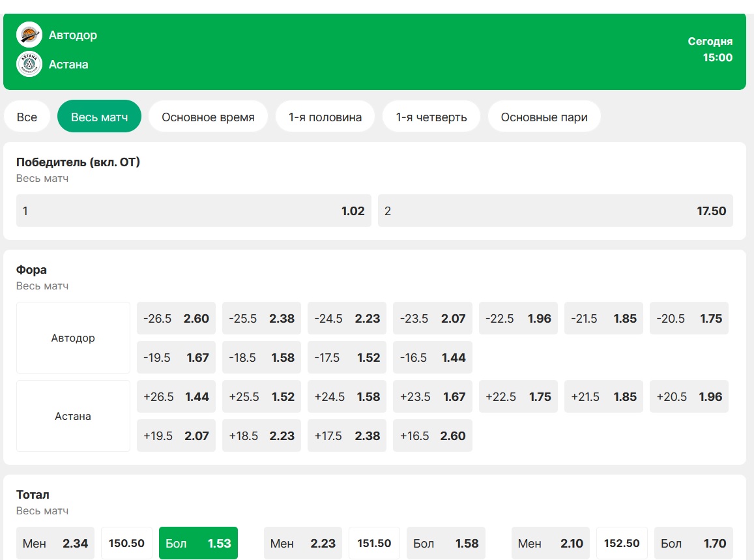Switch to 1-я половина tab
Viewport: 754px width, 560px height.
coord(325,117)
